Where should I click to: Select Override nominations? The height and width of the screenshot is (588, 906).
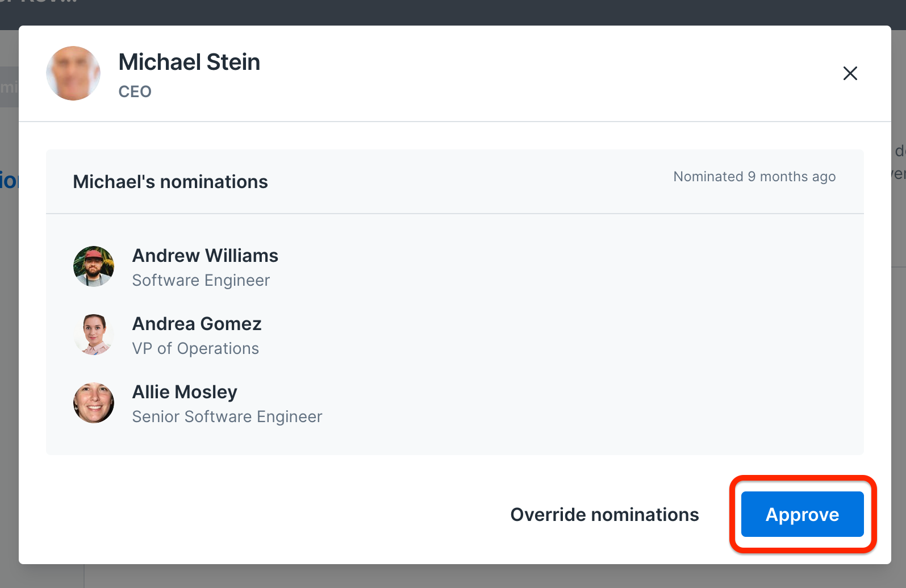coord(604,514)
